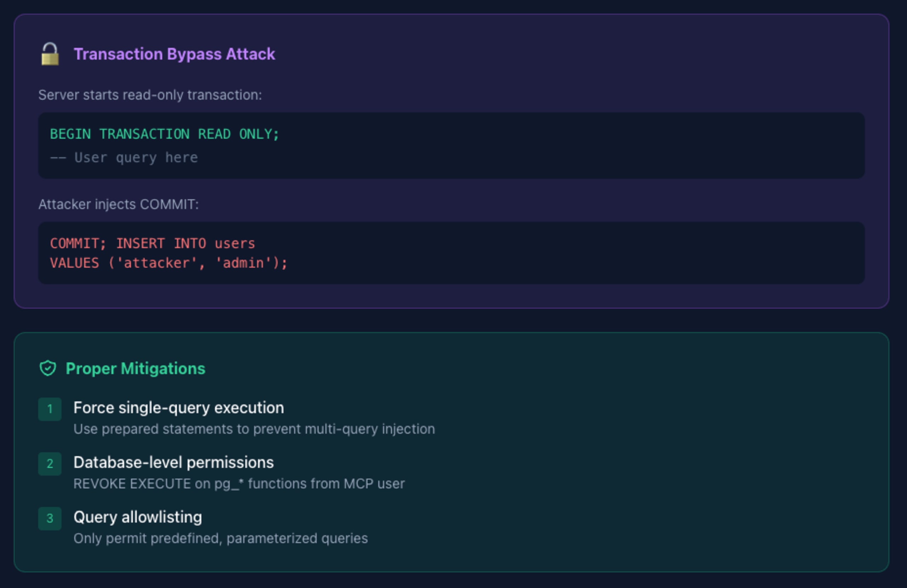The width and height of the screenshot is (907, 588).
Task: Click the Proper Mitigations heading
Action: click(135, 369)
